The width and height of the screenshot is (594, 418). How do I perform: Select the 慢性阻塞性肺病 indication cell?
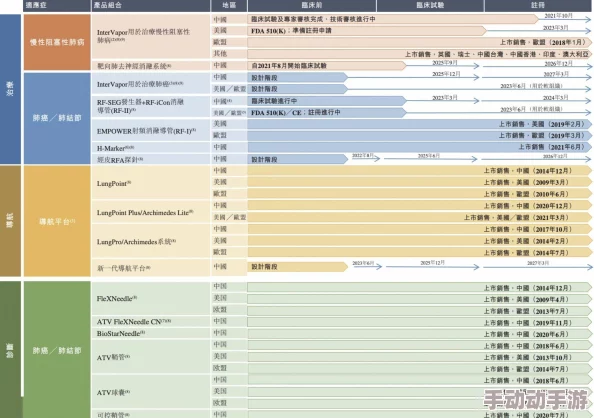coord(57,42)
